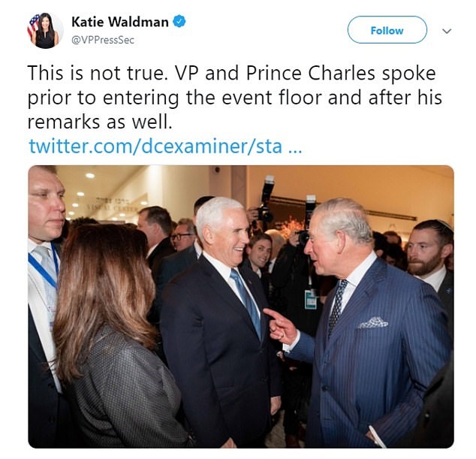Click the "This is not true." sentence
This screenshot has height=459, width=476.
point(98,73)
